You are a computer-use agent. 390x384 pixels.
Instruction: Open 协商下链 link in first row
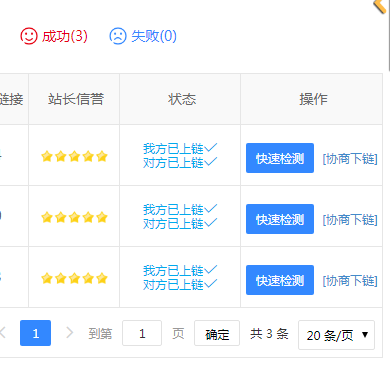click(x=350, y=159)
